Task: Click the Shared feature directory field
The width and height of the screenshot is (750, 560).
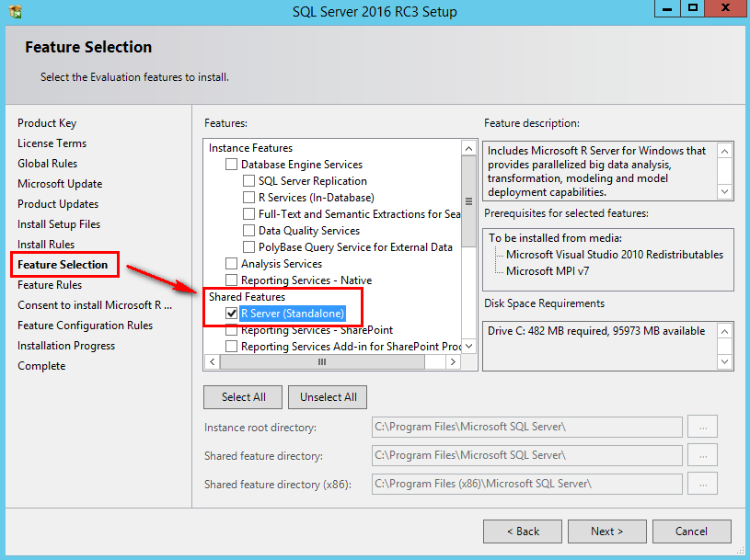Action: (x=527, y=455)
